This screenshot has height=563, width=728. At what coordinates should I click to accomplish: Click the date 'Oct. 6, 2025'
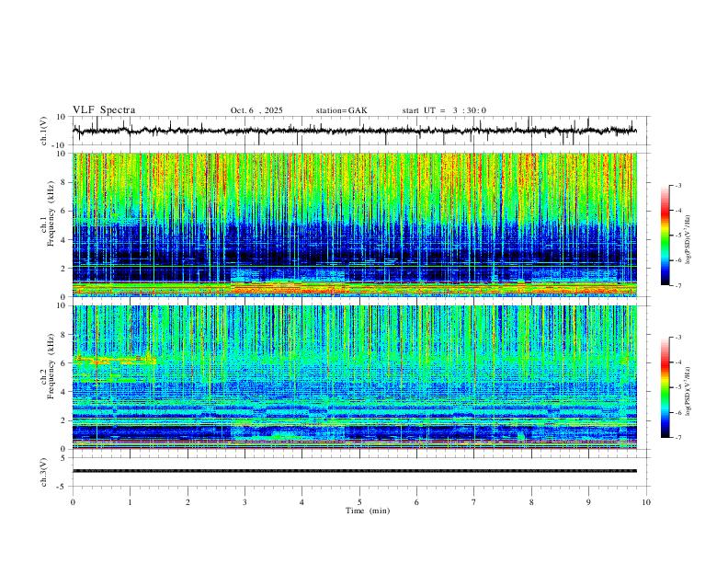[x=256, y=110]
